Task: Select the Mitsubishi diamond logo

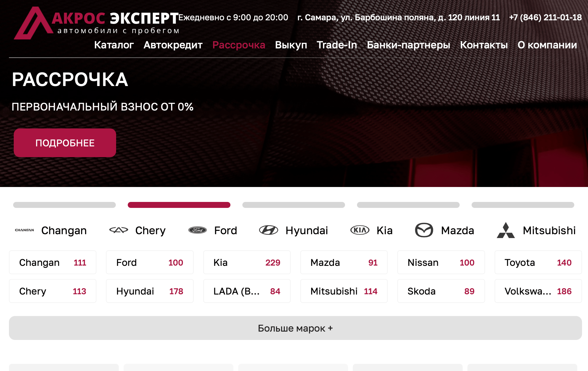Action: coord(506,230)
